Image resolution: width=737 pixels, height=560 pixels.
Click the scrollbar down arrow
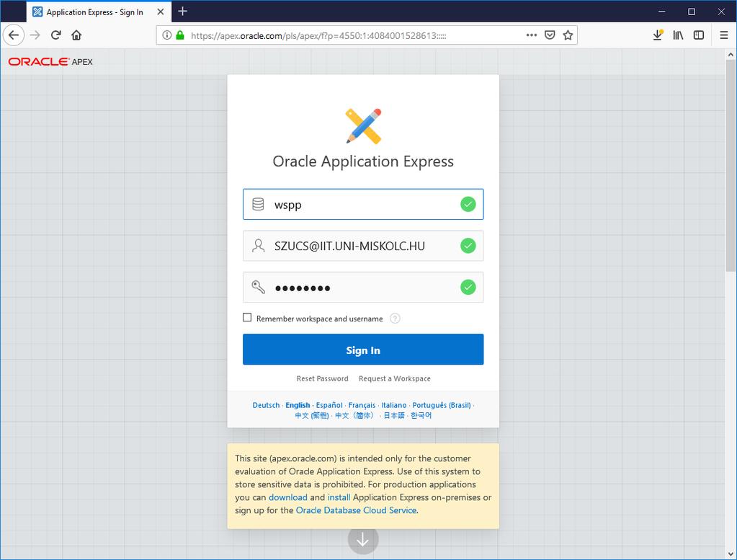coord(731,554)
